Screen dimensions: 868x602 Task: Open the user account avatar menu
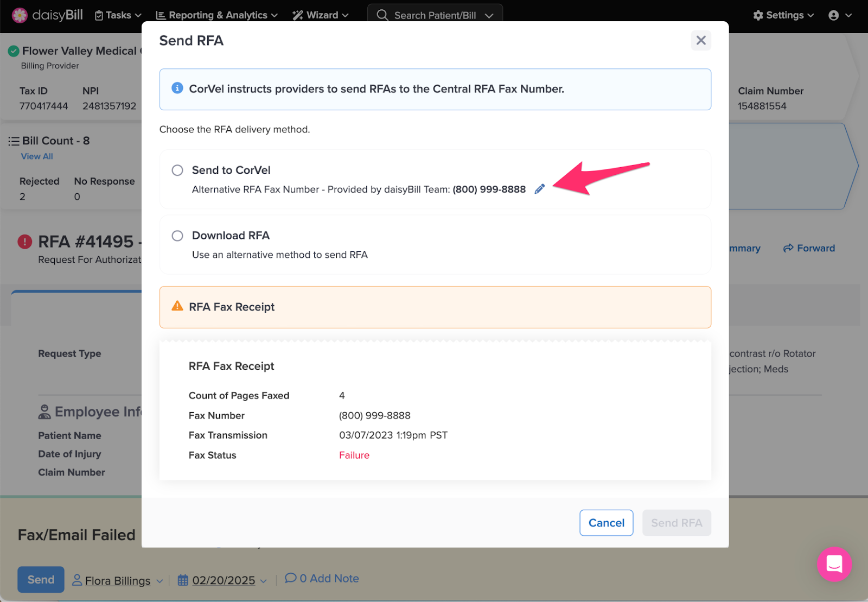834,15
